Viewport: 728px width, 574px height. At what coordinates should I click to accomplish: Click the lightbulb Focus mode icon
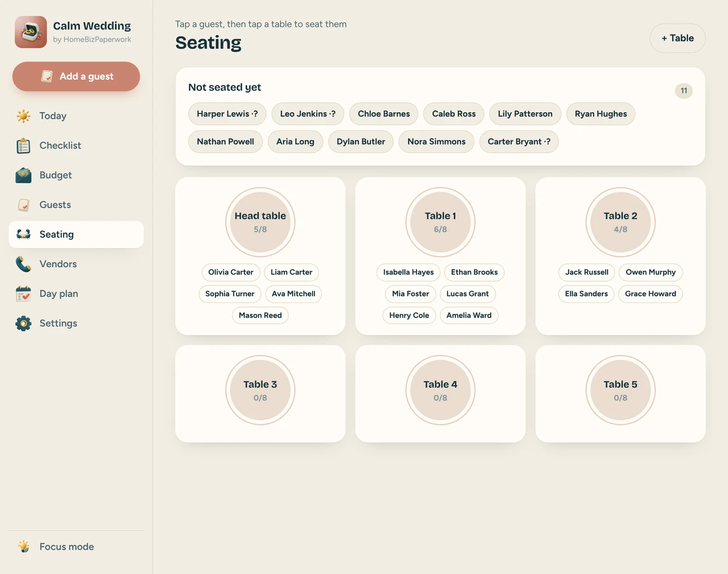[23, 546]
